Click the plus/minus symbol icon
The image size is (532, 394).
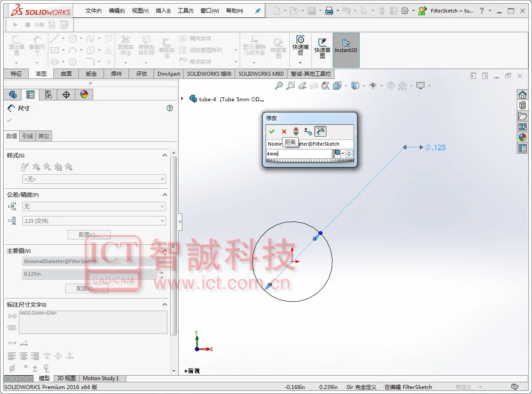34,368
